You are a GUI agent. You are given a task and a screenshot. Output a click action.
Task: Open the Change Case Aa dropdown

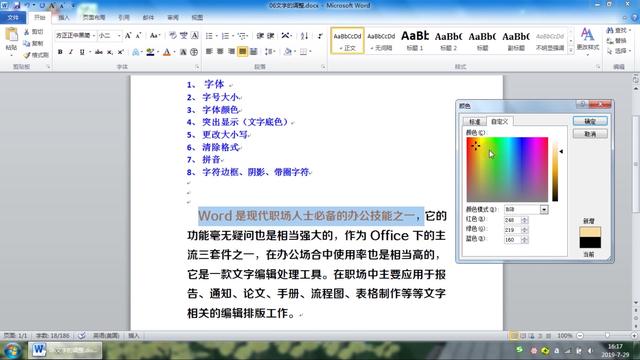coord(155,36)
